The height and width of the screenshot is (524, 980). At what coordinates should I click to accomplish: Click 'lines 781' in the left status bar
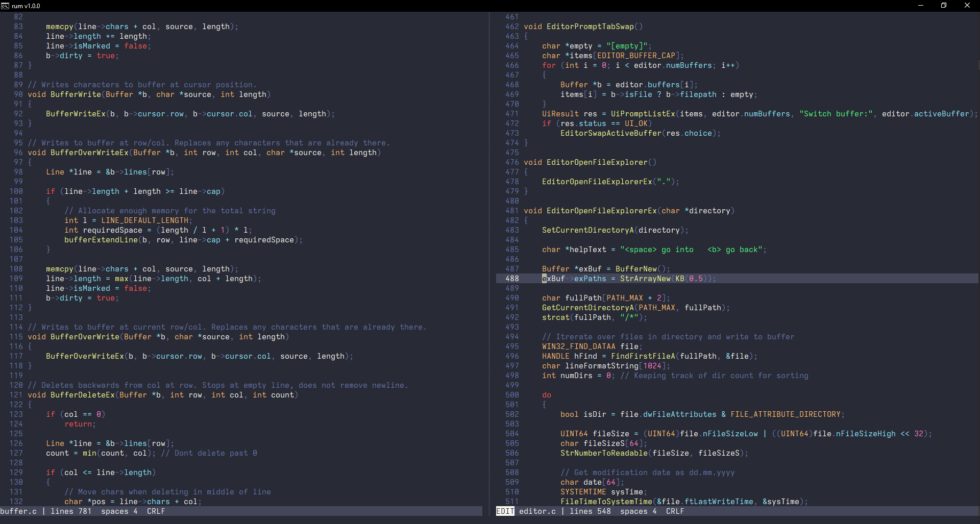coord(71,511)
